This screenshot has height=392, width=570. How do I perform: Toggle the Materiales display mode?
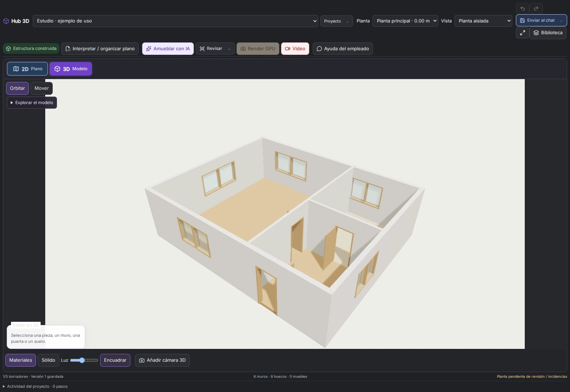(x=21, y=360)
